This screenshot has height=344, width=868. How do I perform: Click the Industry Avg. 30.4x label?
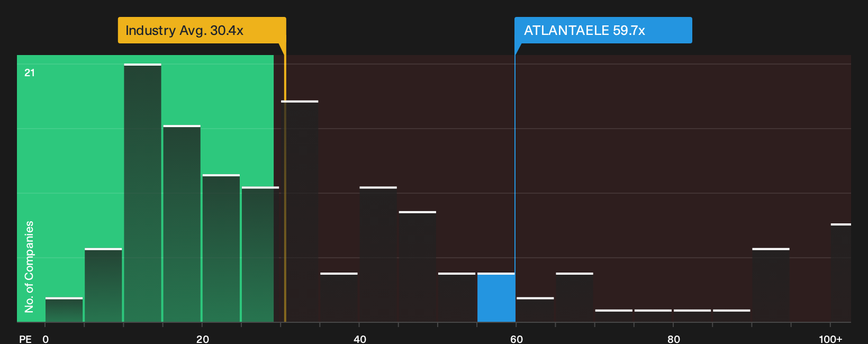click(202, 30)
